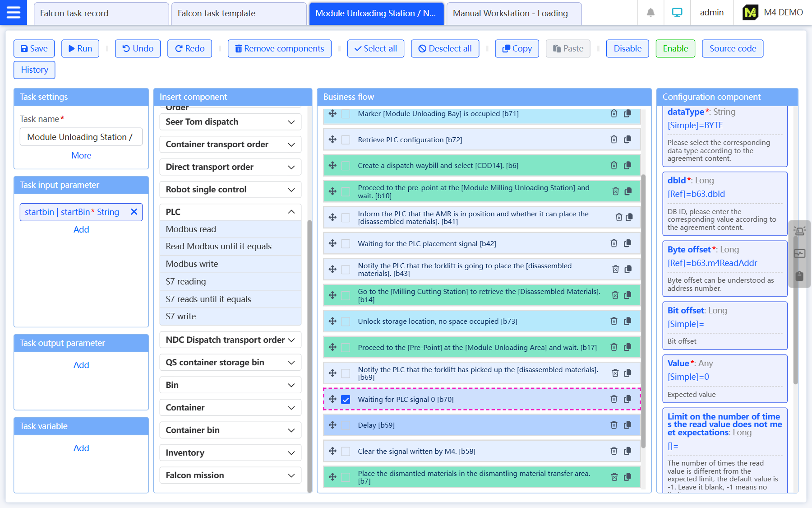
Task: Collapse the PLC component group
Action: (291, 212)
